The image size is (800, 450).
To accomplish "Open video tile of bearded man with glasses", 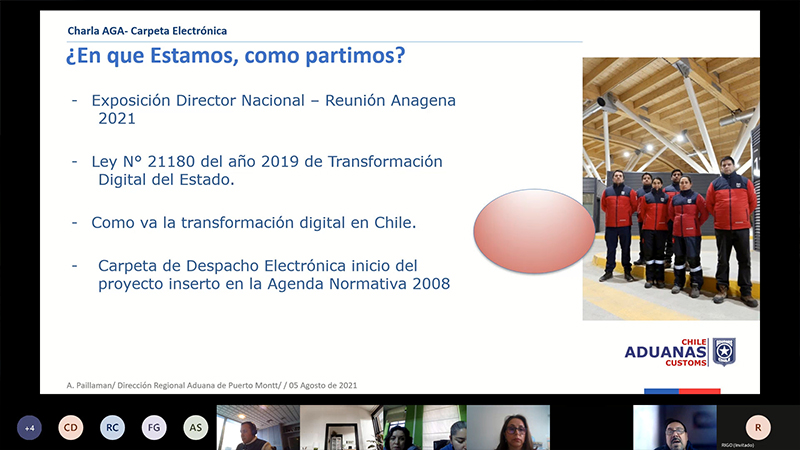I will point(674,428).
